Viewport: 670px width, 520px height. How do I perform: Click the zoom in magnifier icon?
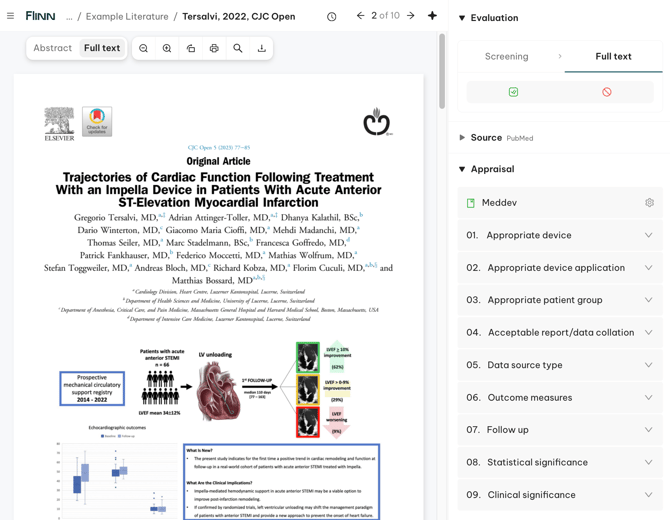(x=167, y=48)
